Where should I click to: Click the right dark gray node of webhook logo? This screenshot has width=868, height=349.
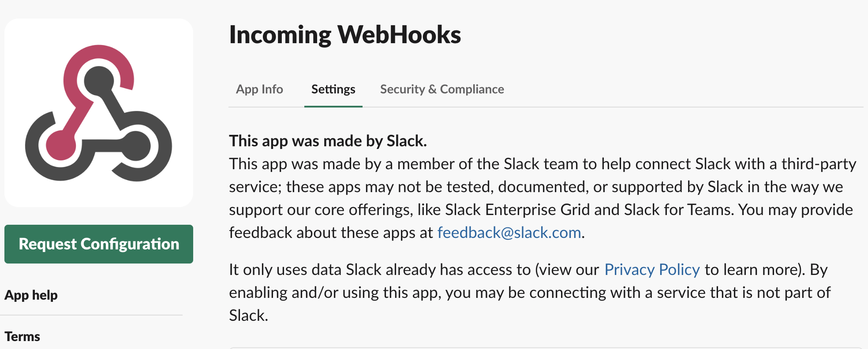click(136, 146)
